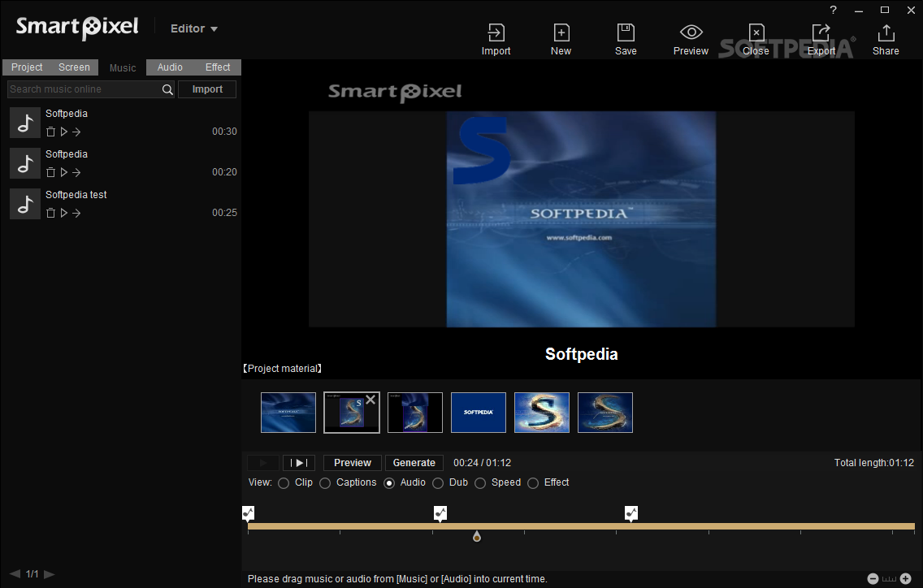Select the Effect view radio button
The image size is (923, 588).
pyautogui.click(x=533, y=483)
